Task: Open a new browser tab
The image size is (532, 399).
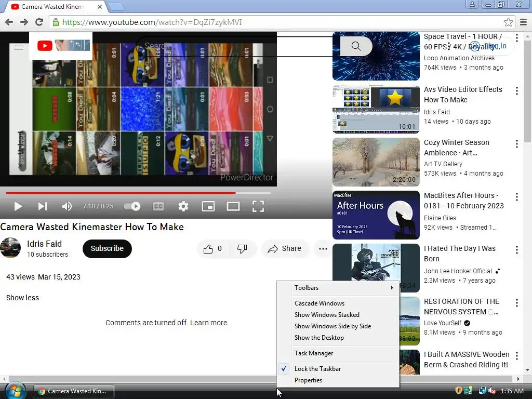Action: point(117,7)
